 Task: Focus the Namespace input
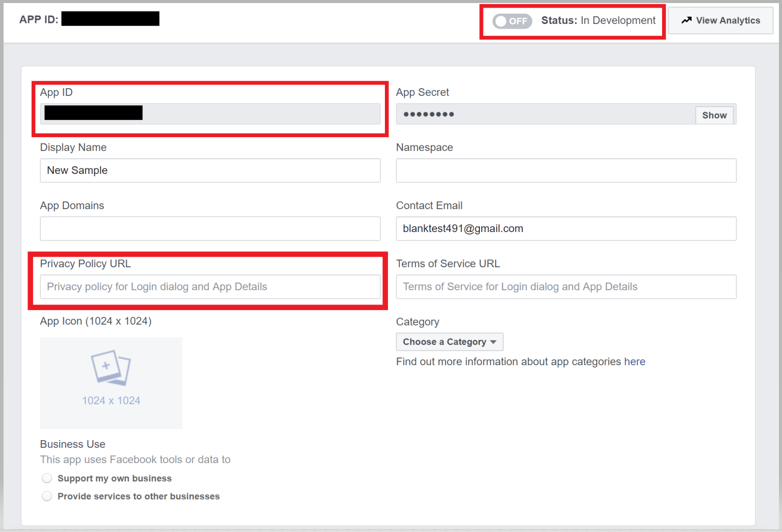(566, 170)
